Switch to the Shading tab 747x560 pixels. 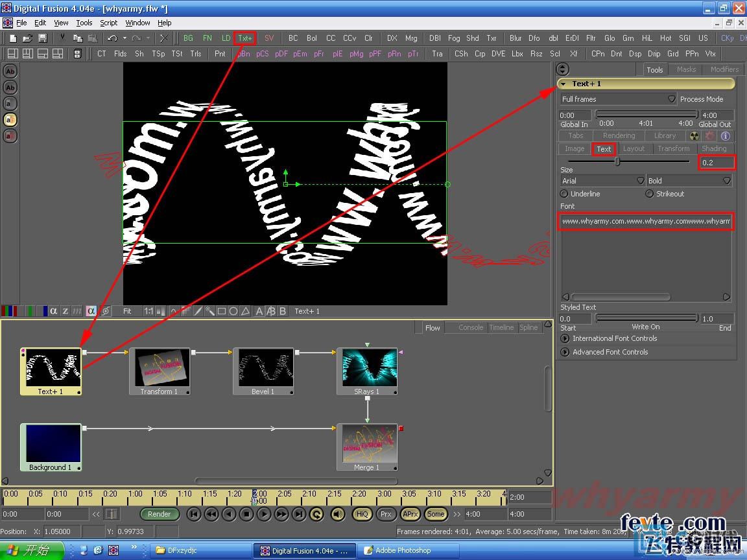[714, 148]
